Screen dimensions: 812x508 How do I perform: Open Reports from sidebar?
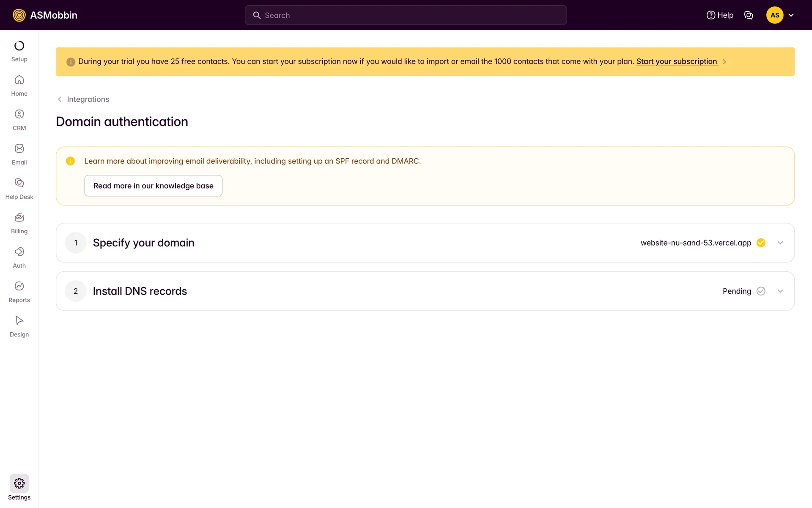point(19,286)
